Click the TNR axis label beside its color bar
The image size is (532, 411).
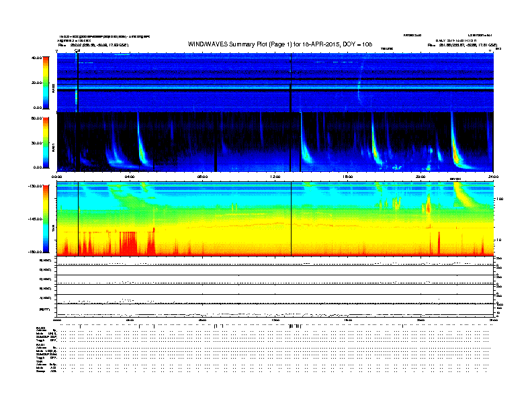[53, 230]
